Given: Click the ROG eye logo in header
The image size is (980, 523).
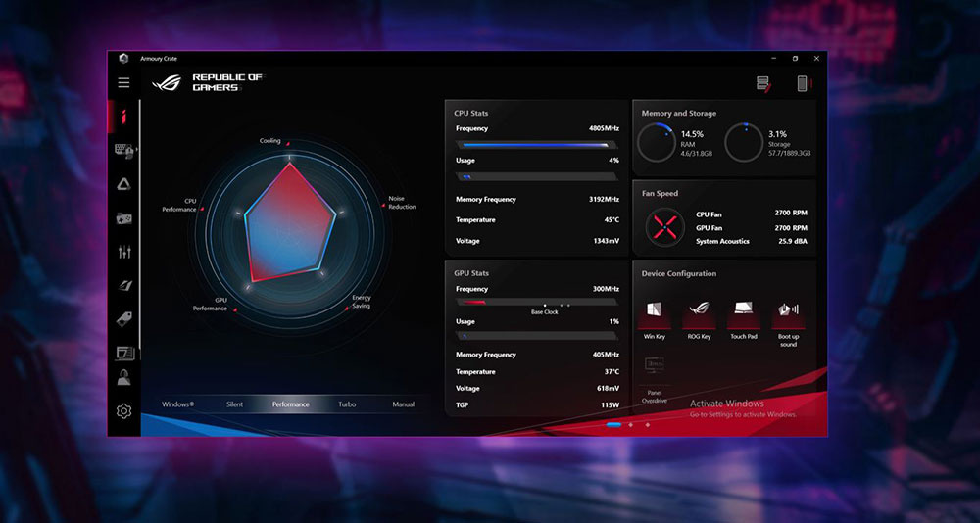Looking at the screenshot, I should coord(167,83).
